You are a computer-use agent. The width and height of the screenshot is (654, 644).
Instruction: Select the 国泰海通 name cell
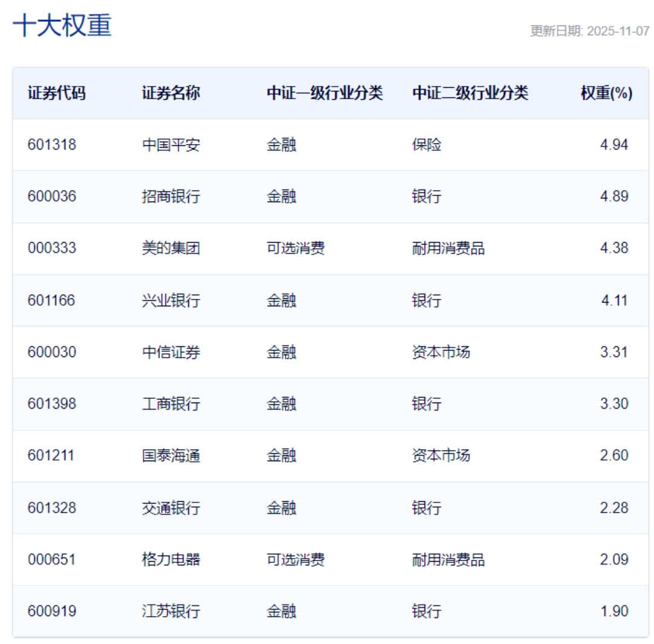point(171,456)
